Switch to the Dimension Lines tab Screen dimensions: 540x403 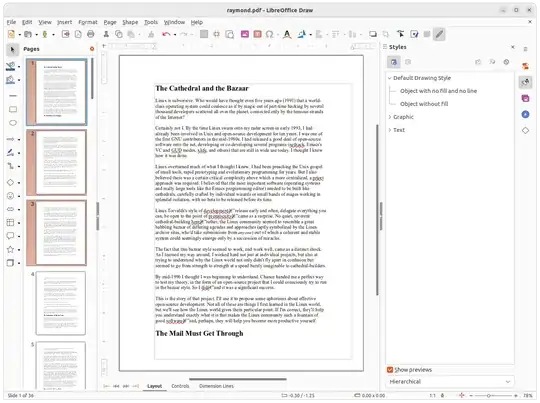pyautogui.click(x=216, y=386)
